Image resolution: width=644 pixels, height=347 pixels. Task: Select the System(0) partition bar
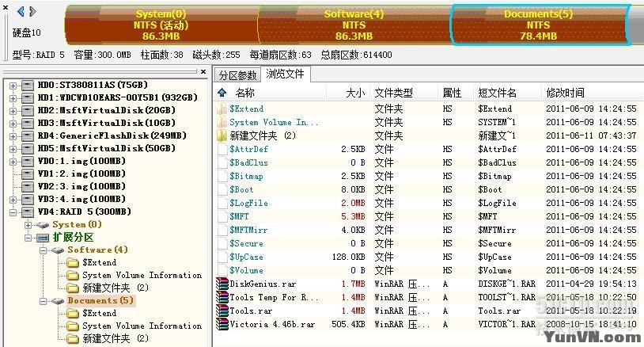[161, 25]
